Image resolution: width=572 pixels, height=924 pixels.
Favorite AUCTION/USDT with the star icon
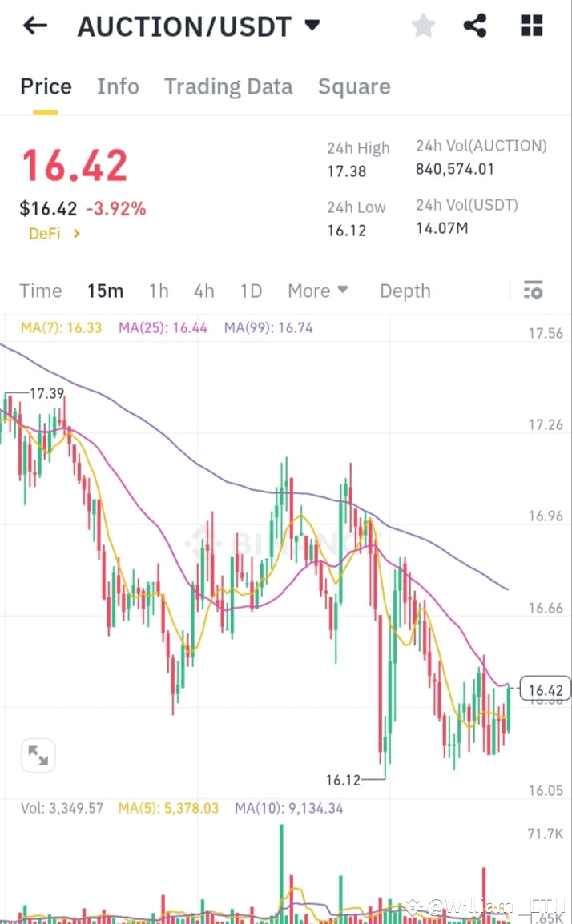tap(423, 25)
